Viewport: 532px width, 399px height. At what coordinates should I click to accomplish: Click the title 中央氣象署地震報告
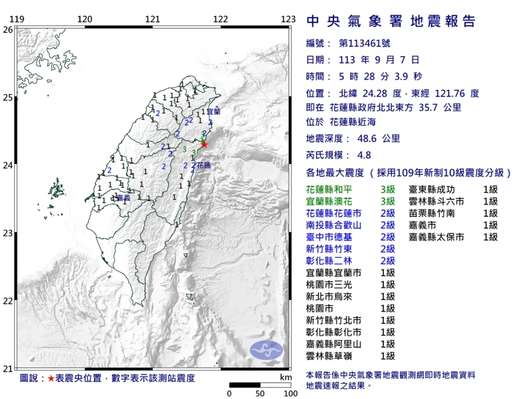click(x=391, y=21)
